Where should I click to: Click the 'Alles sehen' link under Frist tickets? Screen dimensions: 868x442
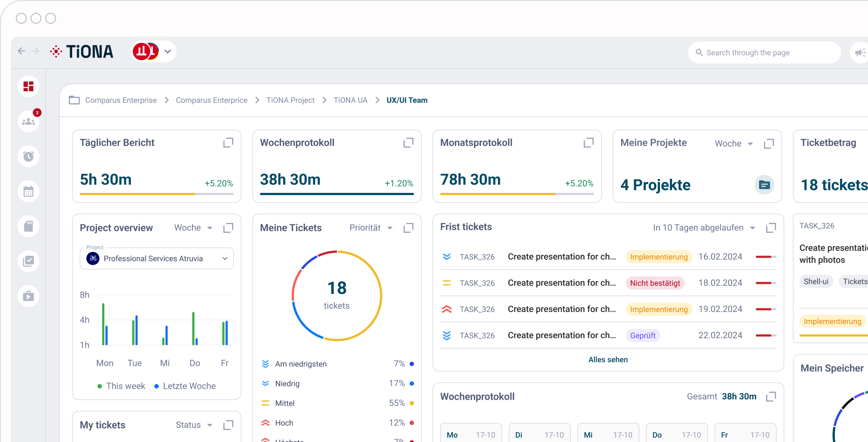pos(608,359)
